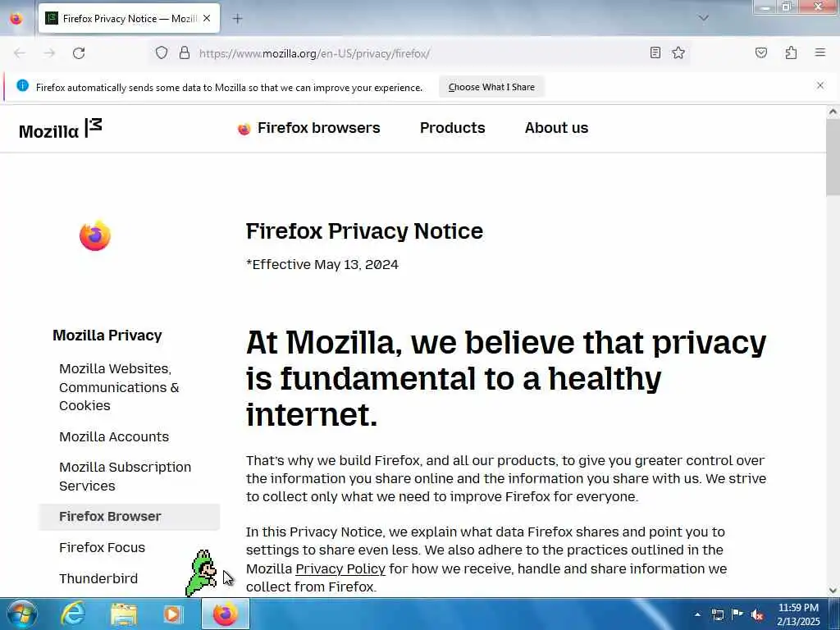
Task: Click the address bar URL field
Action: (x=418, y=53)
